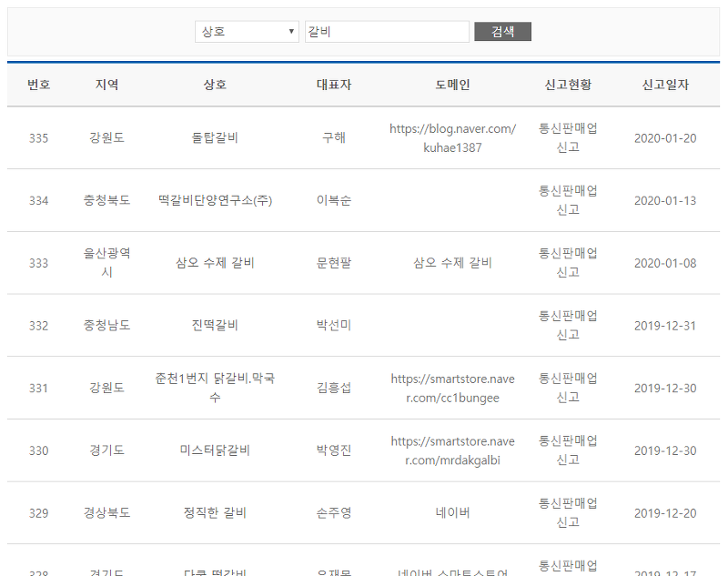Expand the search filter combo box arrow
Screen dimensions: 728x576
pyautogui.click(x=289, y=30)
